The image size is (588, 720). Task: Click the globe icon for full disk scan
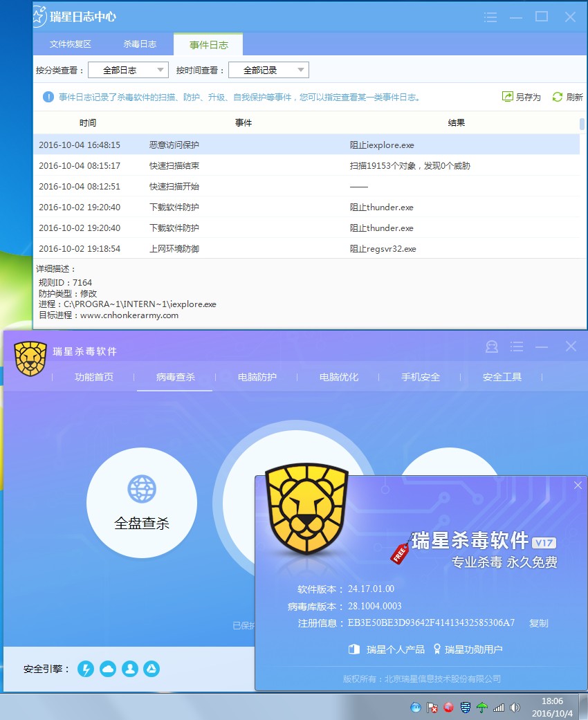click(142, 488)
